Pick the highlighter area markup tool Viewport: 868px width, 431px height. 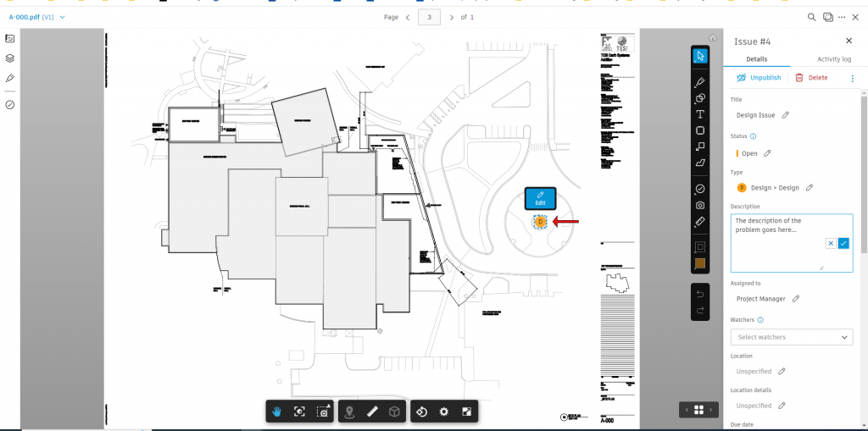tap(700, 163)
